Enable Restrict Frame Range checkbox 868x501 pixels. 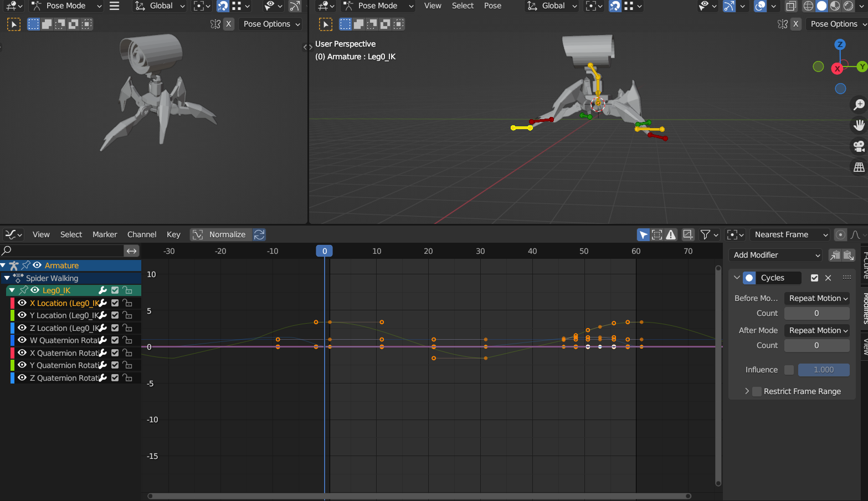click(x=757, y=391)
